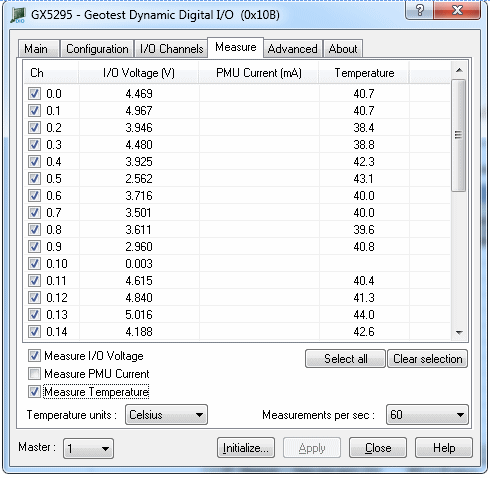Viewport: 490px width, 478px height.
Task: Open the Configuration tab
Action: [x=97, y=49]
